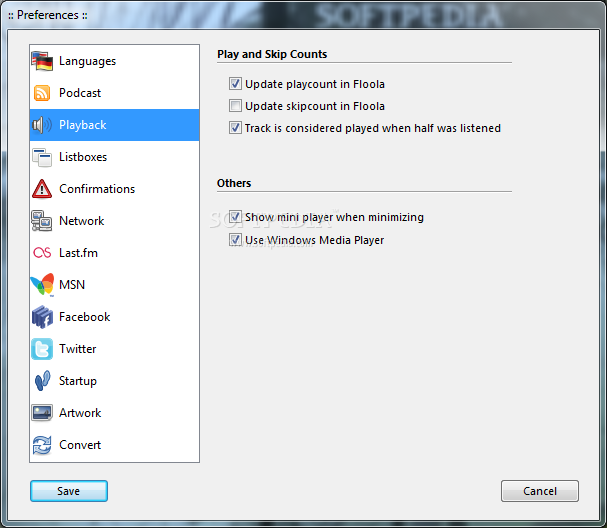
Task: Open the Convert label
Action: (80, 445)
